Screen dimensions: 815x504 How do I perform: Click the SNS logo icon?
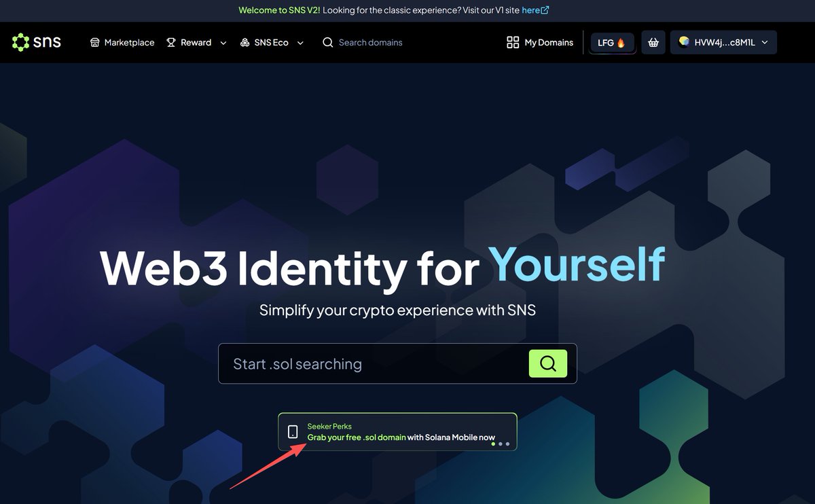(x=20, y=42)
